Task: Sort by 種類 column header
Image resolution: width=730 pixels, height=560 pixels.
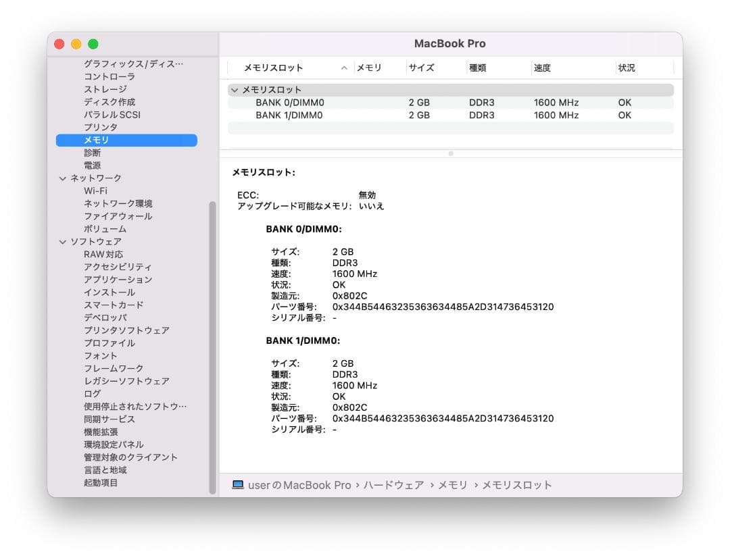Action: point(499,68)
